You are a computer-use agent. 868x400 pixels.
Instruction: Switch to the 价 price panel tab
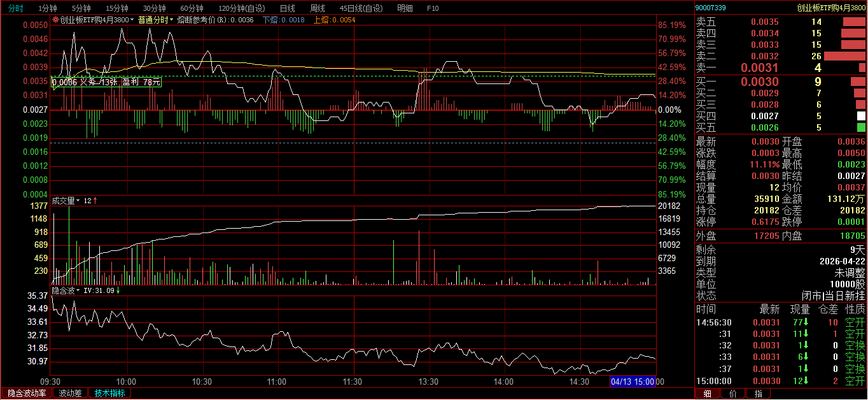[x=733, y=394]
